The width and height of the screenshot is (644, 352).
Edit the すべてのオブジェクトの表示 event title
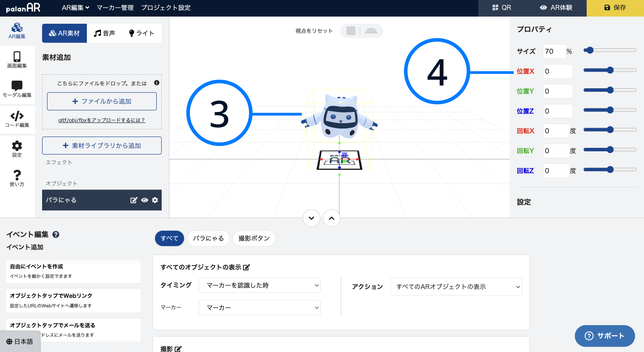(x=246, y=267)
